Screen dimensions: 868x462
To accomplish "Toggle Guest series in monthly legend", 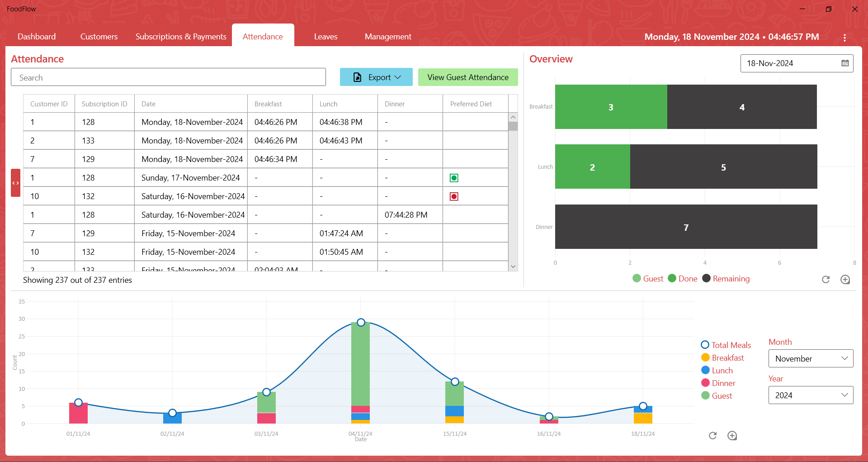I will (717, 396).
